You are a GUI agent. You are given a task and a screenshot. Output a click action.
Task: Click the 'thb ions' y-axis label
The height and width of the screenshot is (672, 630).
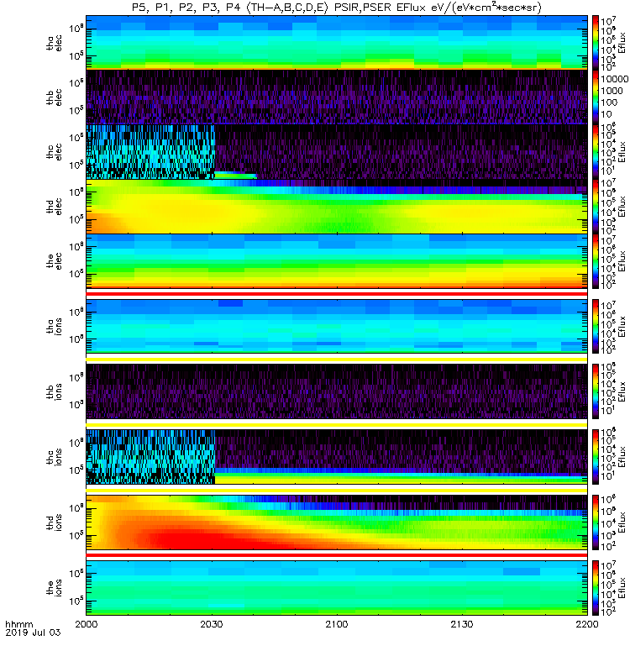tap(55, 391)
